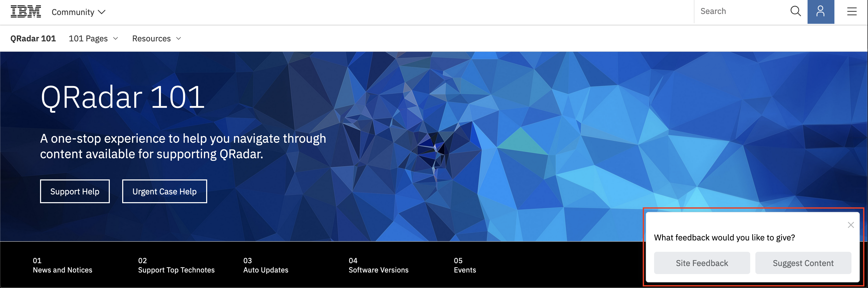
Task: Open the user profile icon
Action: (x=820, y=11)
